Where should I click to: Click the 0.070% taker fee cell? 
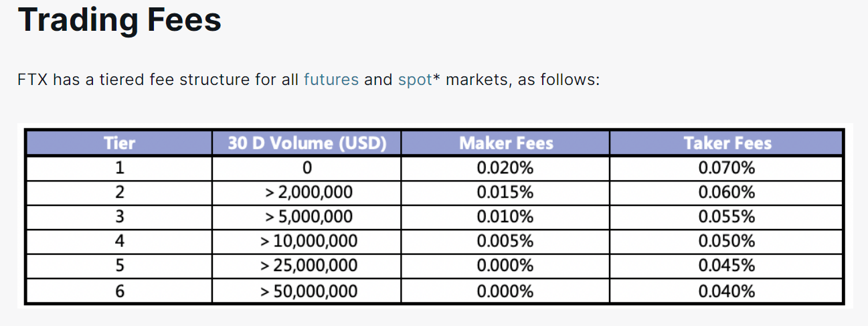(727, 168)
